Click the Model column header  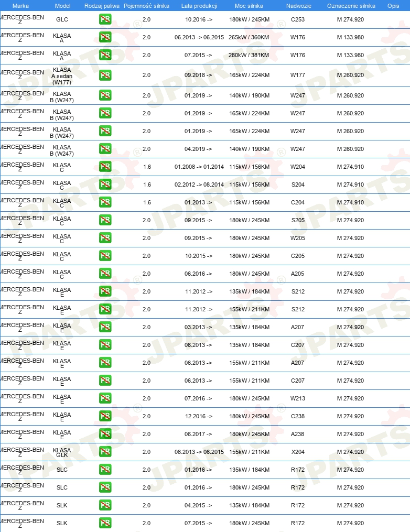[x=63, y=6]
